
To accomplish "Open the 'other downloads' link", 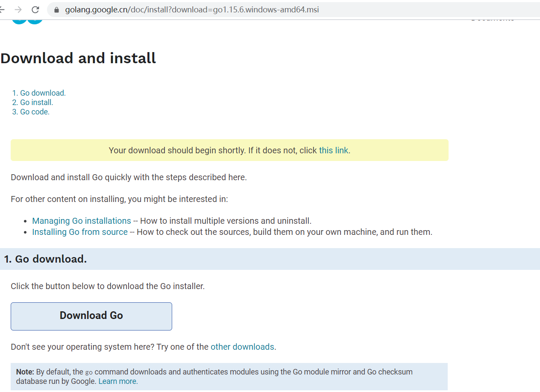I will pos(242,347).
